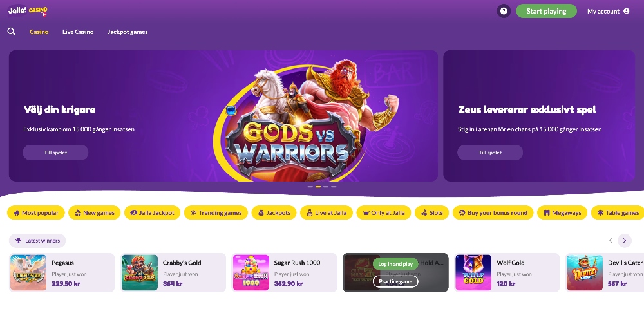Click the help question mark icon
The height and width of the screenshot is (309, 644).
[x=504, y=11]
